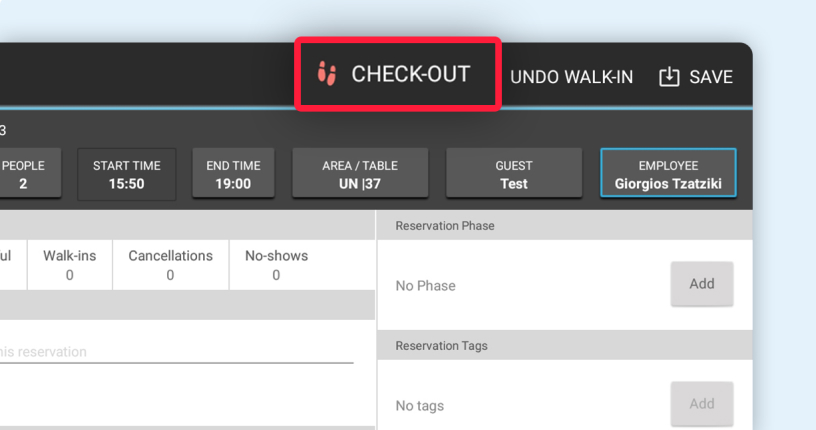Add a phase under Reservation Phase
Image resolution: width=816 pixels, height=430 pixels.
coord(701,284)
